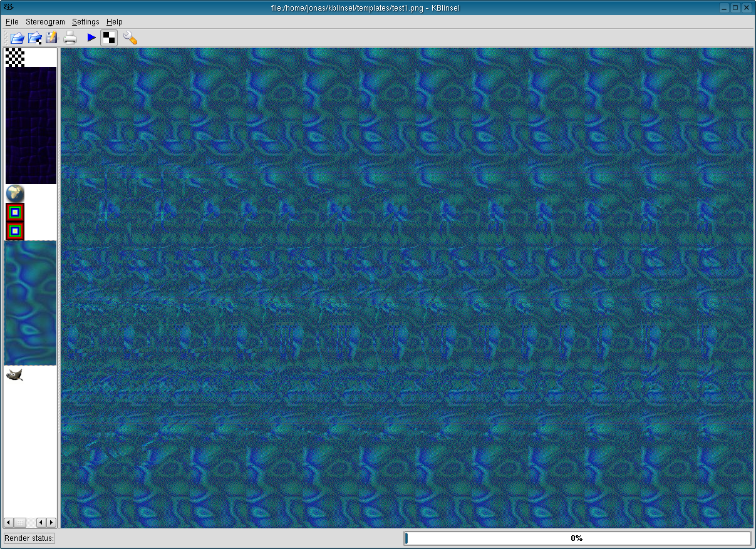Click the render progress bar at 0%
Screen dimensions: 756x549
(577, 538)
